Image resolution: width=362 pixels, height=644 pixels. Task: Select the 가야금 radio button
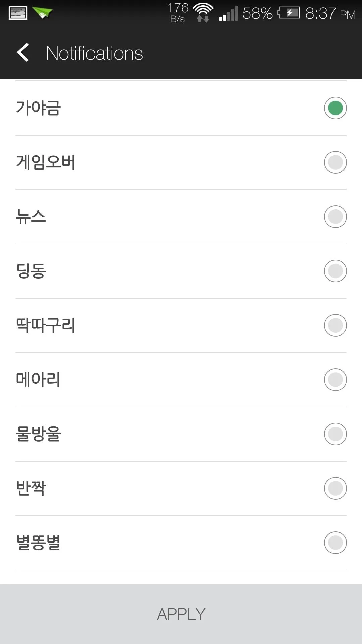coord(335,108)
